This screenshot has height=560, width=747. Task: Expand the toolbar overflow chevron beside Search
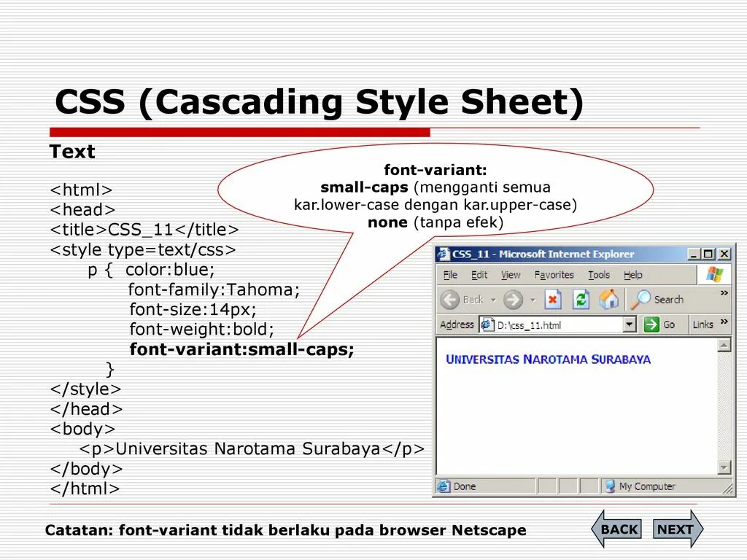pyautogui.click(x=724, y=293)
